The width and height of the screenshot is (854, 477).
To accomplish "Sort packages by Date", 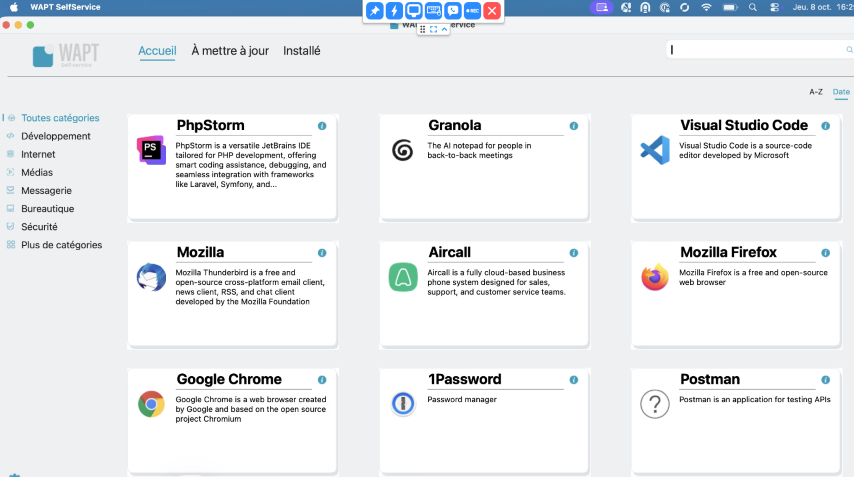I will tap(841, 92).
